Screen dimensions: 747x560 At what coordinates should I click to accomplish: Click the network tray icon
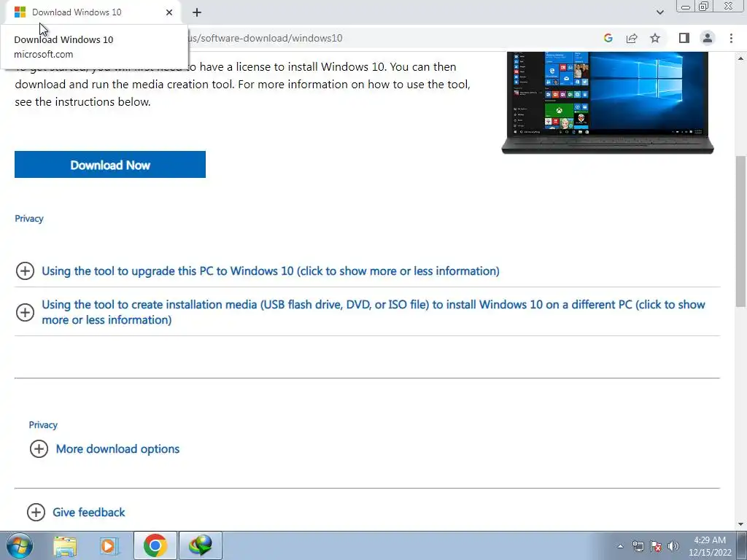[x=638, y=546]
